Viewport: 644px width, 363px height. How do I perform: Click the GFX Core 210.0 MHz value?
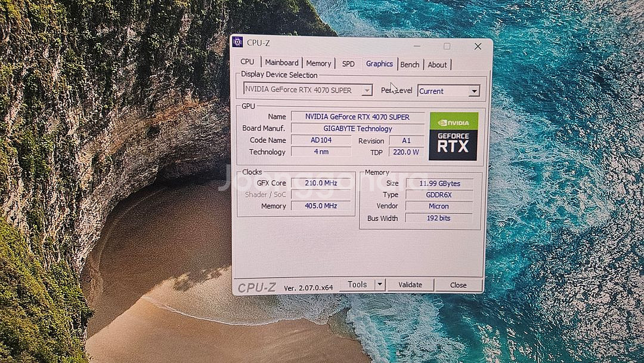click(321, 183)
